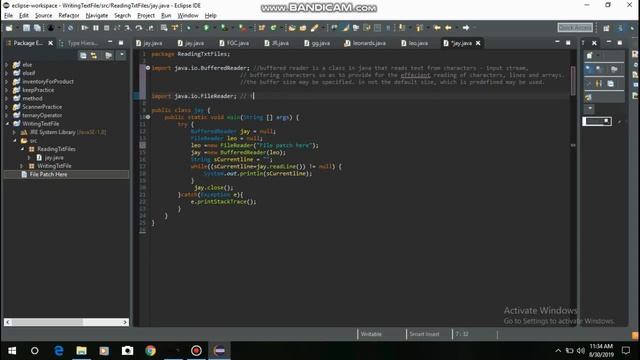Open the Source menu
Viewport: 640px width, 360px height.
coord(43,16)
